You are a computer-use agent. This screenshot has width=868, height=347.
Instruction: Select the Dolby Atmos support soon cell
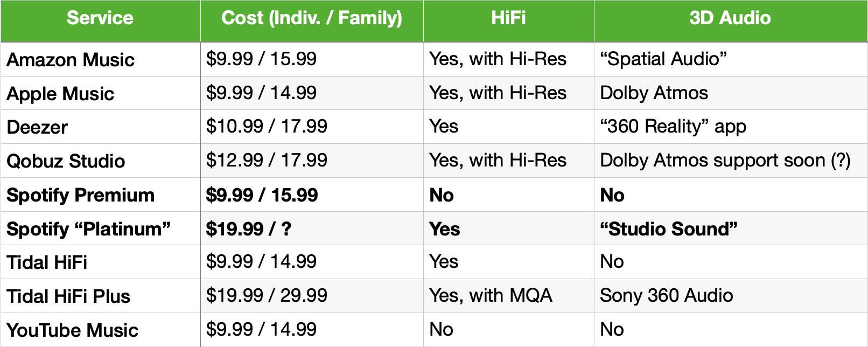point(731,161)
